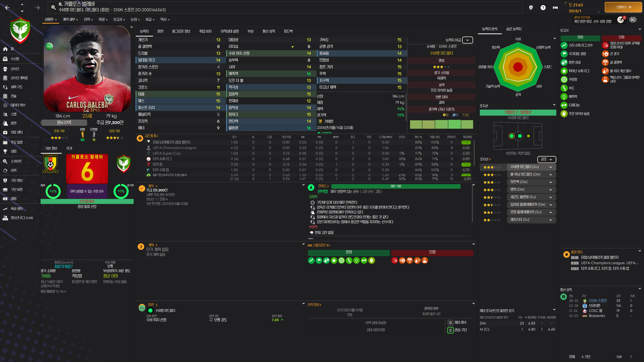Open the search magnifier icon
This screenshot has height=362, width=644.
(x=53, y=7)
